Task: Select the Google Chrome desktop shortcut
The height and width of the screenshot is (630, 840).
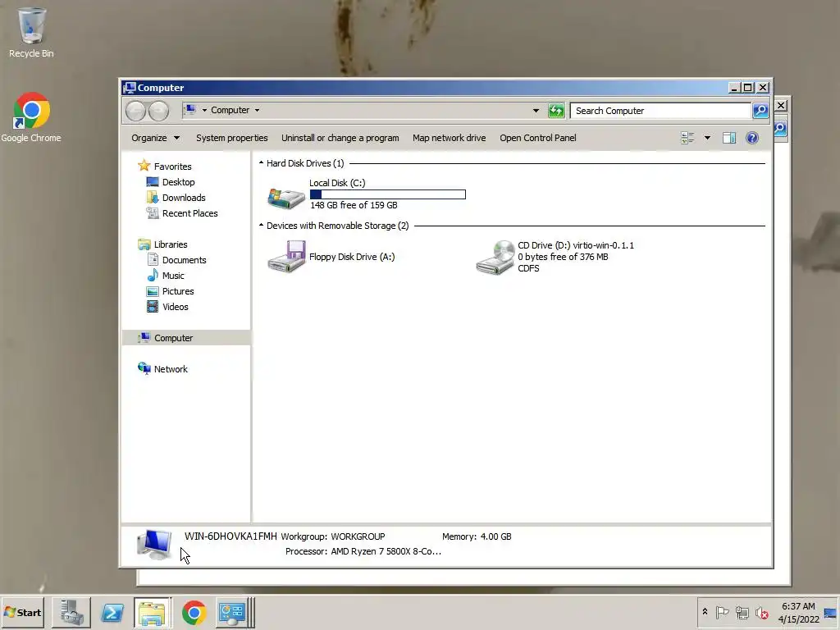Action: coord(31,118)
